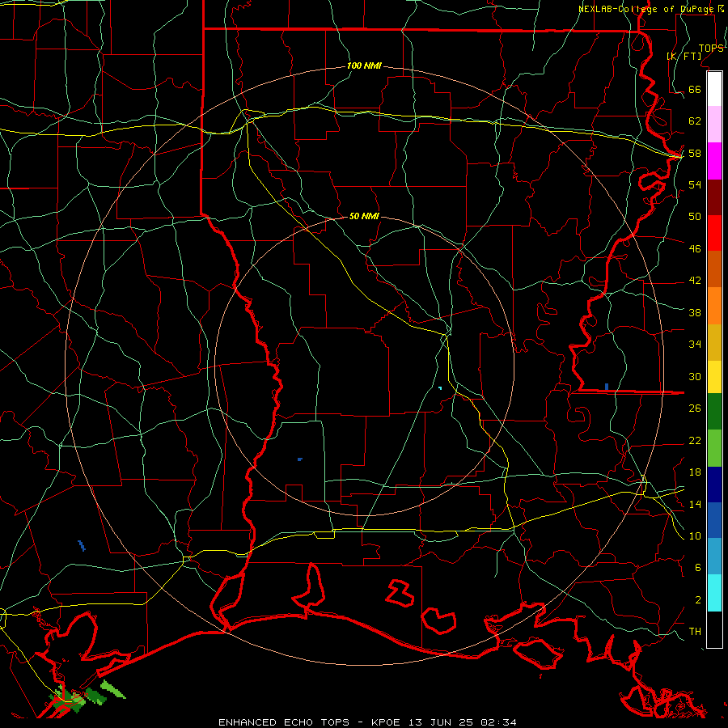Viewport: 728px width, 728px height.
Task: Click the TH threshold legend label
Action: 695,631
